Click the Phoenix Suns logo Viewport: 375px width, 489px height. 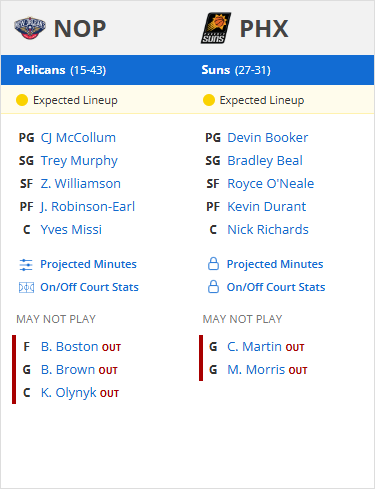pyautogui.click(x=216, y=28)
